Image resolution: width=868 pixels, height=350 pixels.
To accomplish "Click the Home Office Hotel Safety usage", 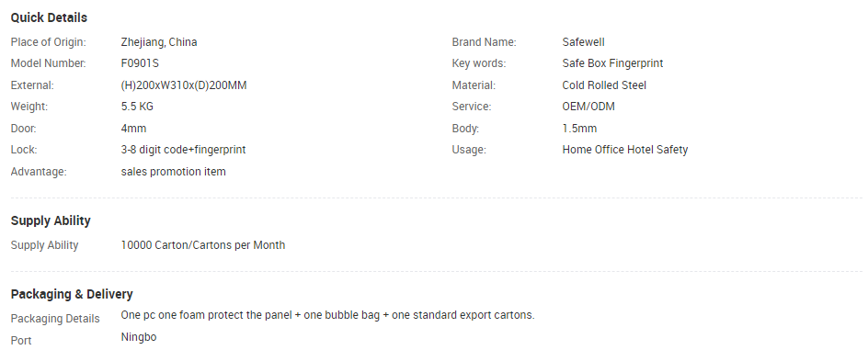I will click(x=625, y=150).
